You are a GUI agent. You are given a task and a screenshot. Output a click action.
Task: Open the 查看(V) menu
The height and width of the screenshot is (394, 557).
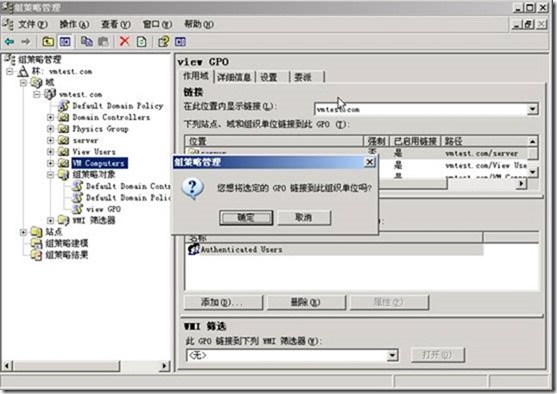tap(116, 25)
